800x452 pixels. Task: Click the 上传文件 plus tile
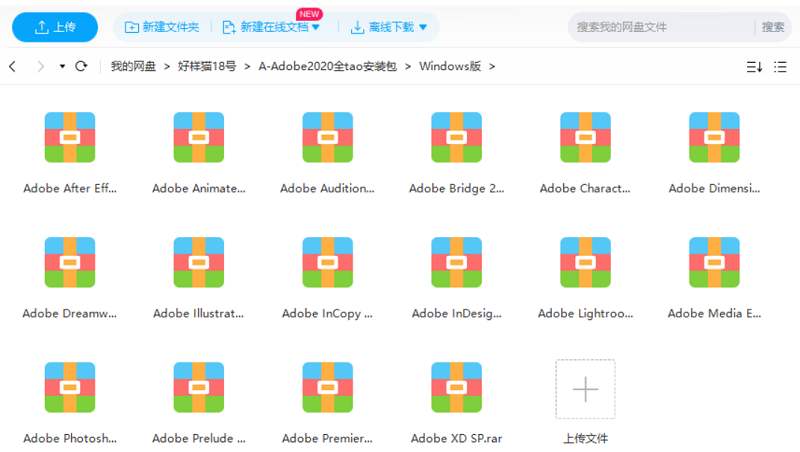click(x=585, y=389)
